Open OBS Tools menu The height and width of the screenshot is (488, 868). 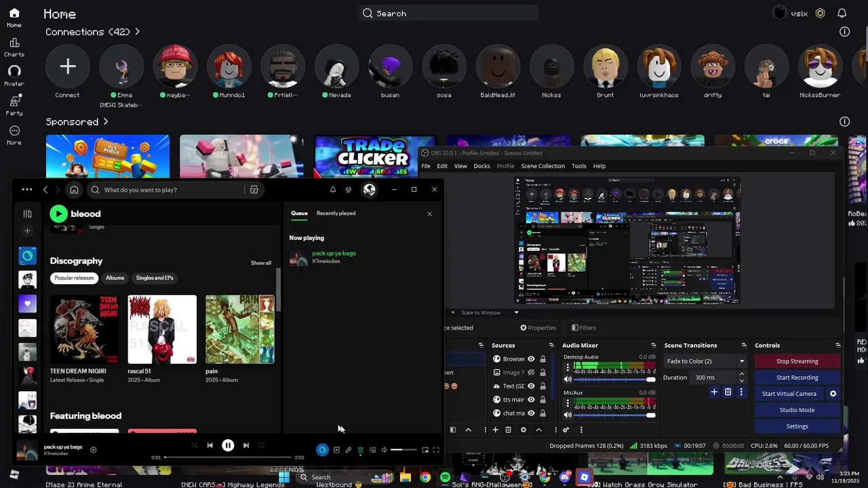[578, 166]
